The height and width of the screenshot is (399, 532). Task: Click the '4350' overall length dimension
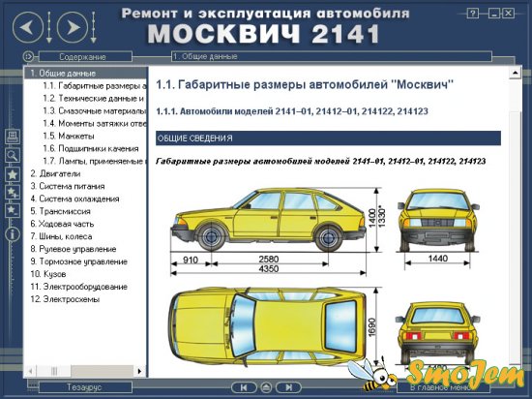click(x=268, y=269)
